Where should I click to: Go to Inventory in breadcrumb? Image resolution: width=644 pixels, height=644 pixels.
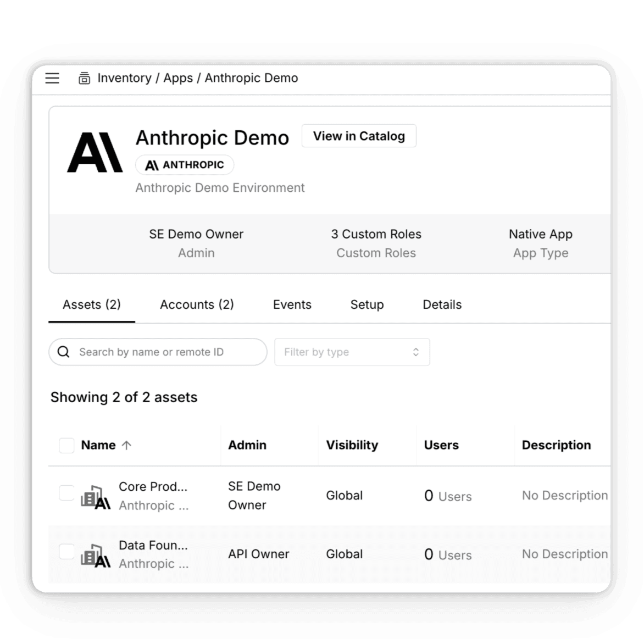[x=124, y=78]
